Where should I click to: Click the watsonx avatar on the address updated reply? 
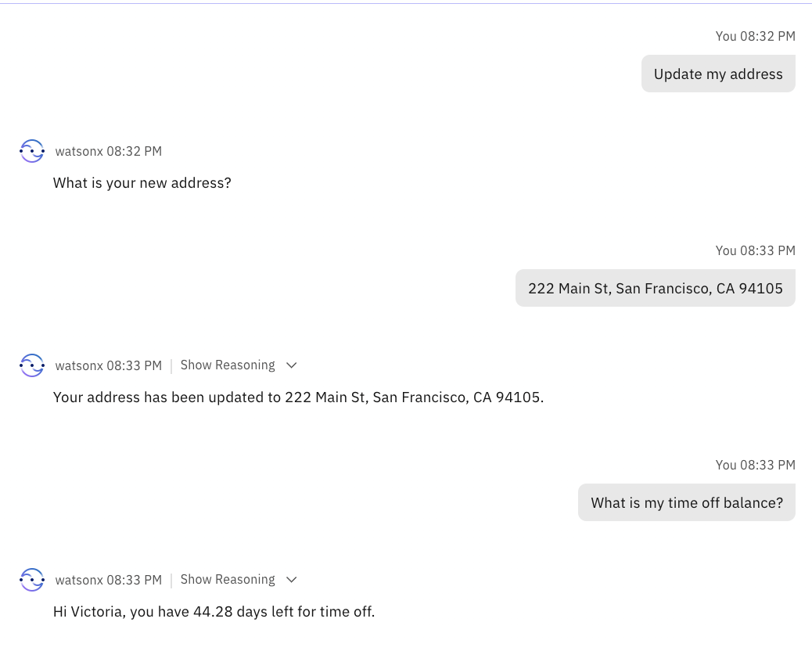click(x=32, y=365)
